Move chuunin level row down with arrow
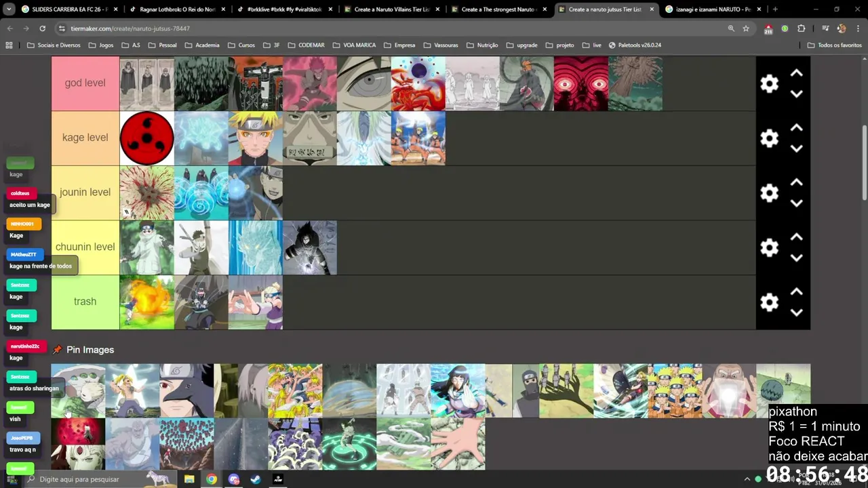 coord(797,258)
